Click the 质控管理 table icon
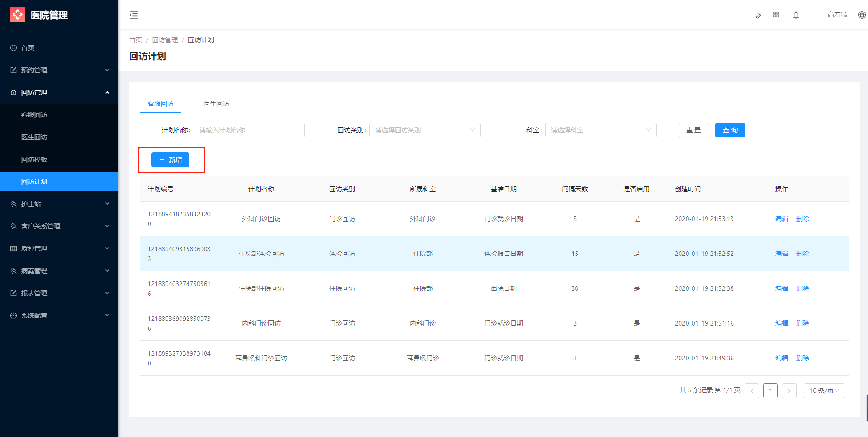Viewport: 868px width, 437px height. click(13, 248)
